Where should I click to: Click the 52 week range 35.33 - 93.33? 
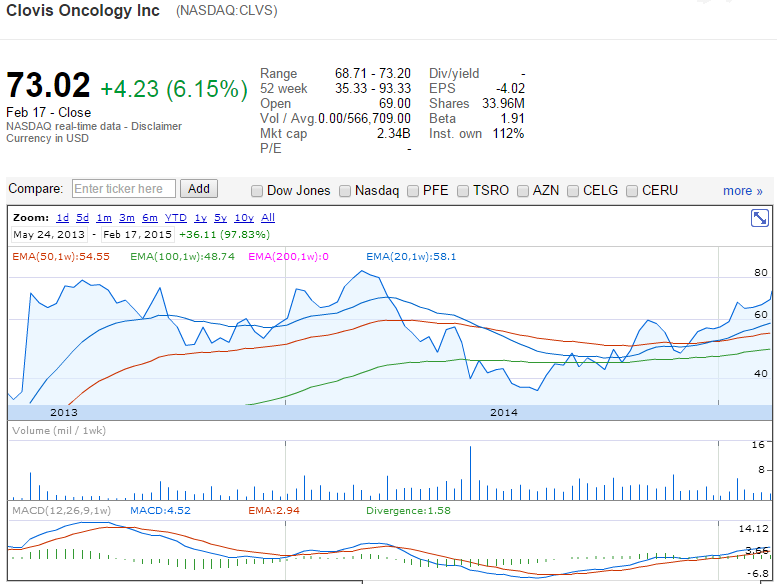click(x=373, y=89)
